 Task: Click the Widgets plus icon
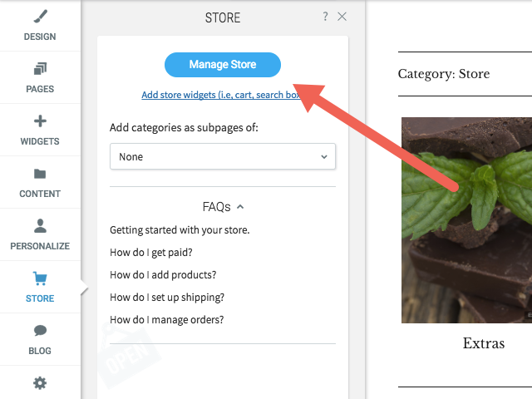click(x=40, y=121)
